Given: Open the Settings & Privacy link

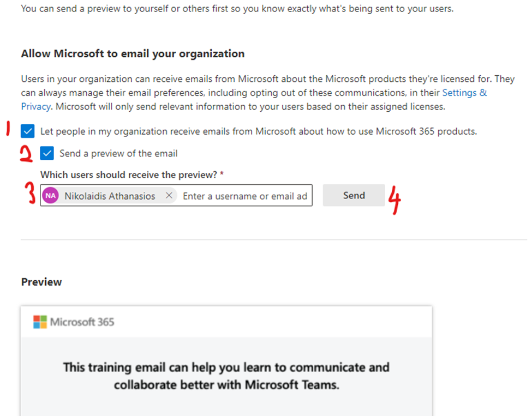Looking at the screenshot, I should tap(464, 93).
